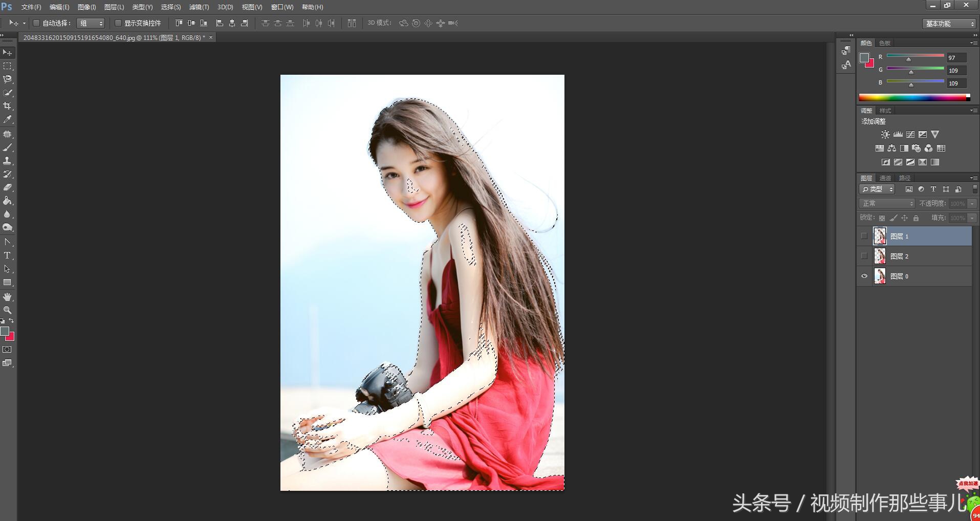
Task: Select the Lasso tool
Action: (x=7, y=79)
